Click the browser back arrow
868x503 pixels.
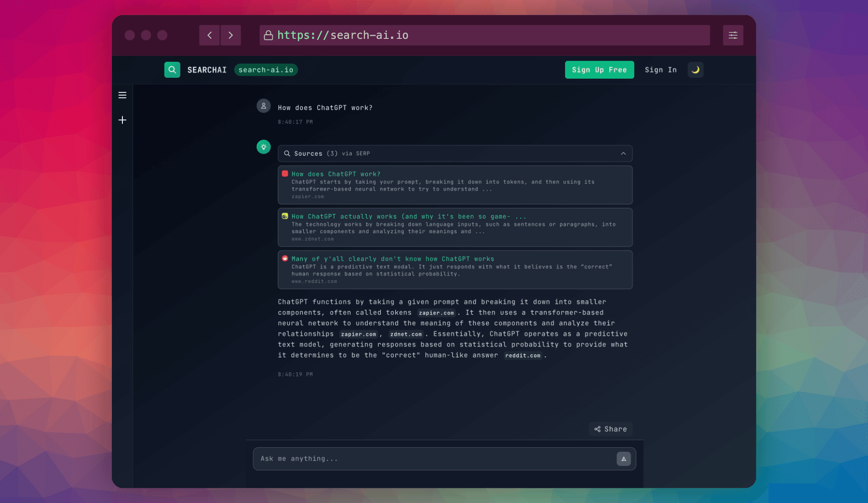click(209, 35)
